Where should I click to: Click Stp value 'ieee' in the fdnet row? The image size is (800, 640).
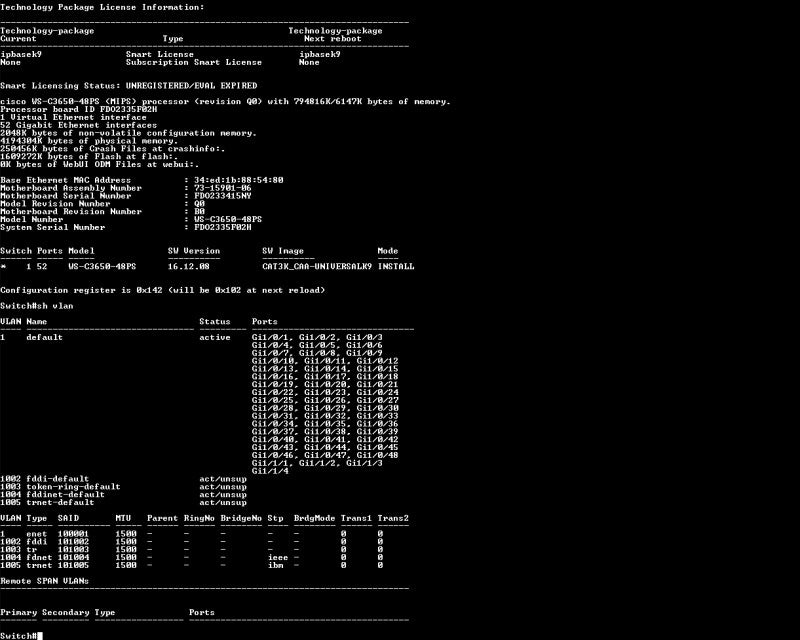278,557
